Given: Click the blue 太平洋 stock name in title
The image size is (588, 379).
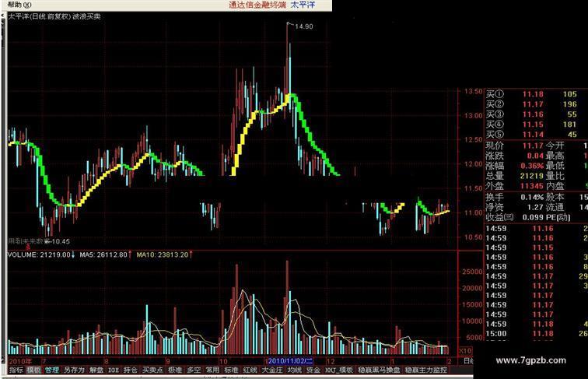Looking at the screenshot, I should 303,5.
